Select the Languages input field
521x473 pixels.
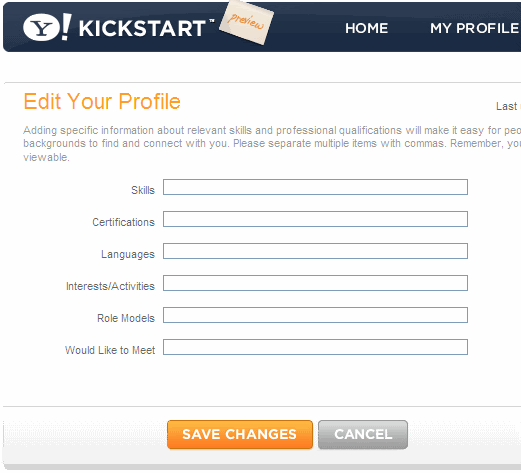point(315,251)
